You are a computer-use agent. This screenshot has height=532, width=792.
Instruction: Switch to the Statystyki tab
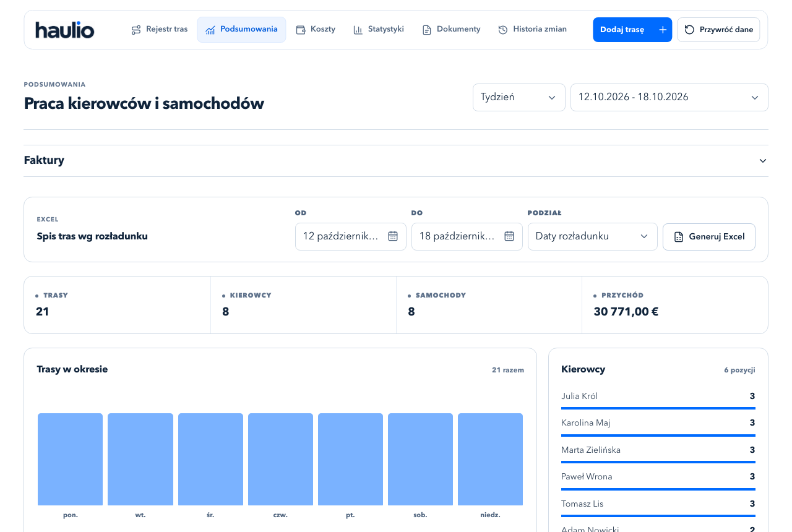coord(379,30)
